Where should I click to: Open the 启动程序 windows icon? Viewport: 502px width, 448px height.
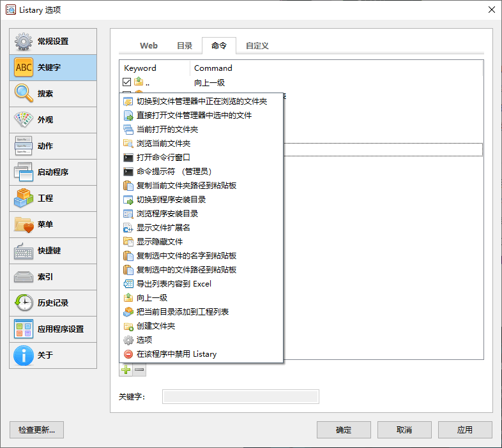[24, 172]
